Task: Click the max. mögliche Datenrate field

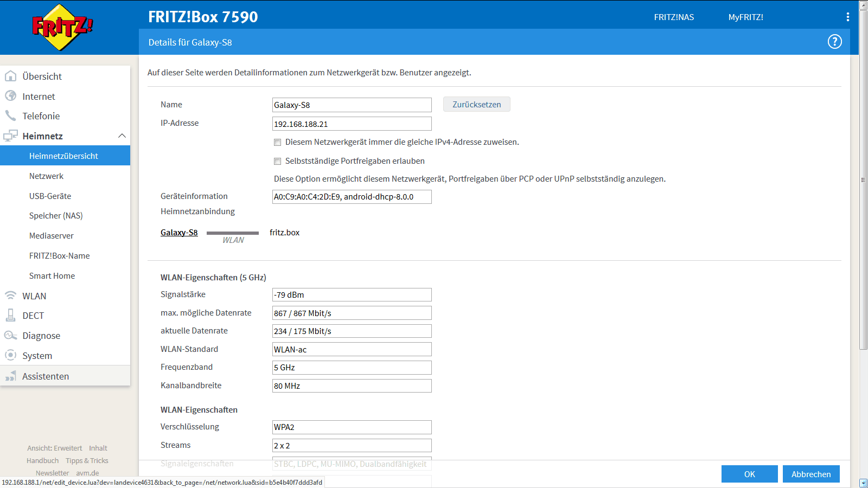Action: point(352,313)
